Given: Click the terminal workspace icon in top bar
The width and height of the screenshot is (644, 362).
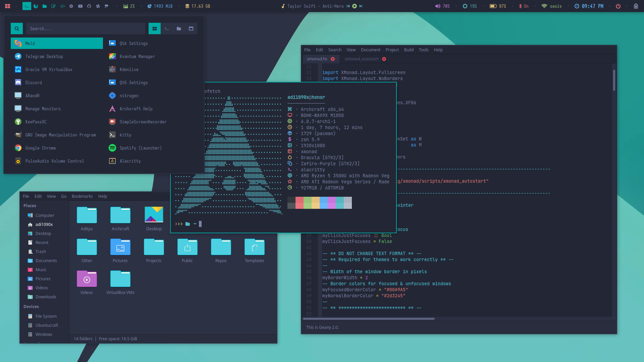Looking at the screenshot, I should point(27,6).
